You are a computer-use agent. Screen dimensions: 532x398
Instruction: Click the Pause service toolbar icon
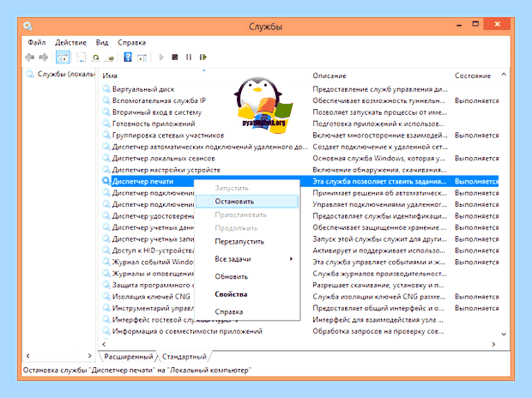pos(189,57)
